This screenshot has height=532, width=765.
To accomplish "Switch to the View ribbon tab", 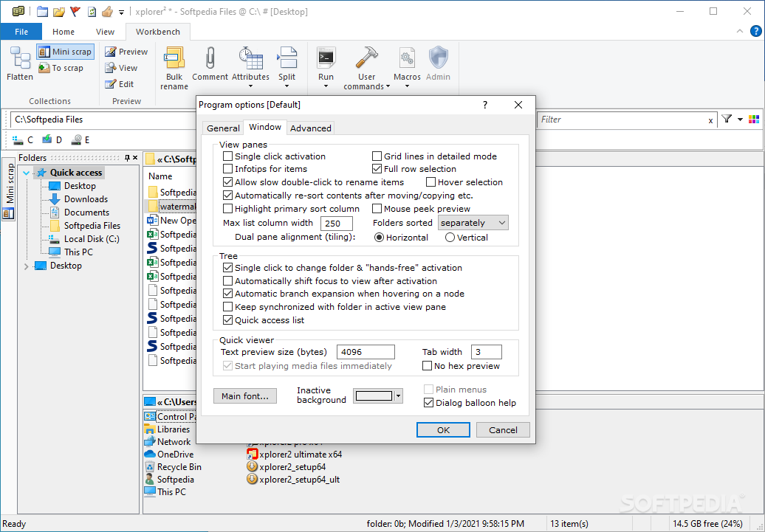I will pos(105,32).
